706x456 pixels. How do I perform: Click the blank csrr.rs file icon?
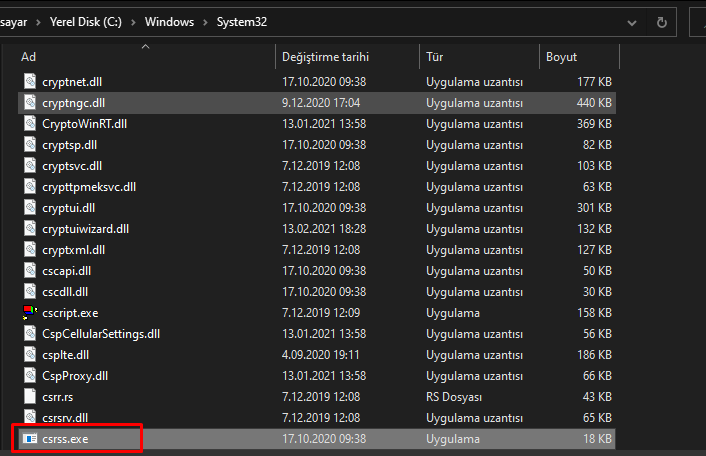point(30,397)
